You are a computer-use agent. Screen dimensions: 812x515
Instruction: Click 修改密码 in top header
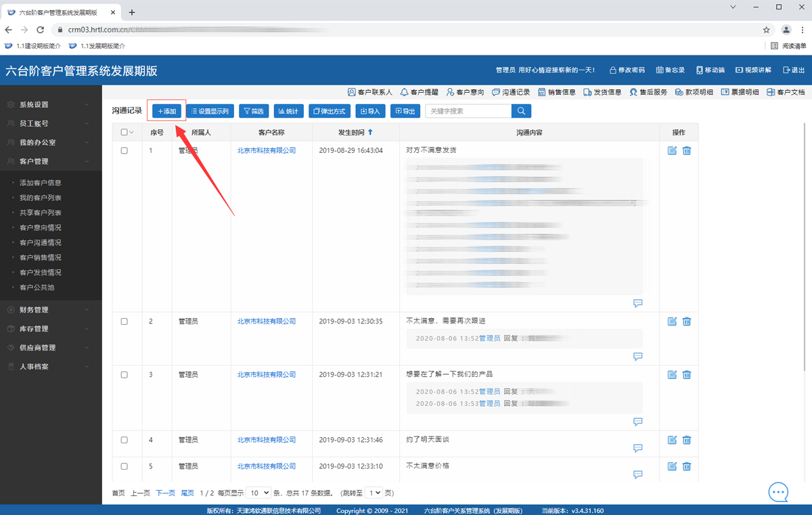(x=627, y=70)
